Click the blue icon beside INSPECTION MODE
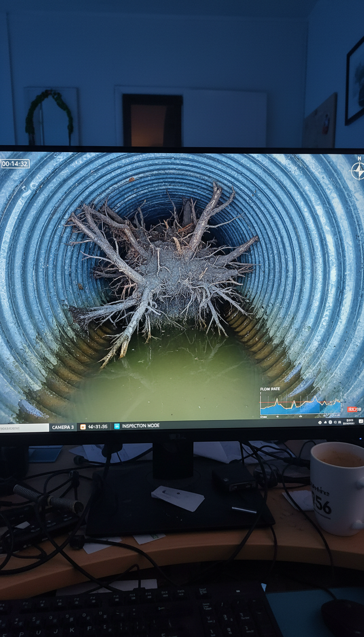Viewport: 364px width, 637px height. point(117,426)
